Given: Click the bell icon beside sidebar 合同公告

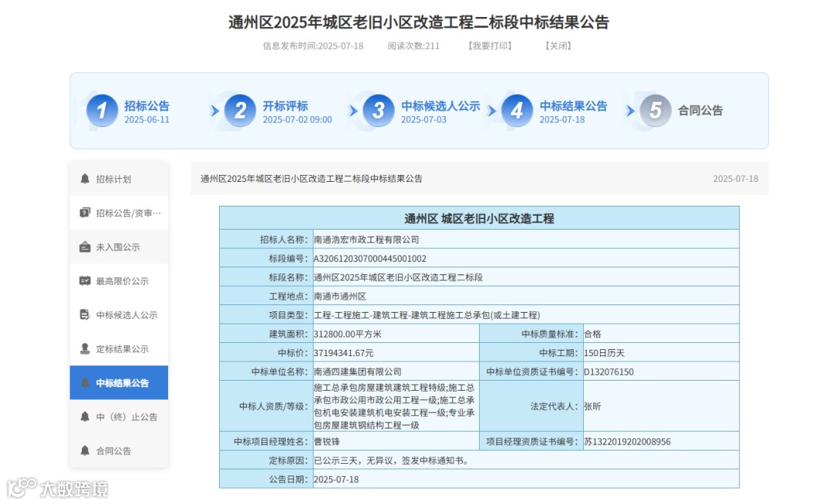Looking at the screenshot, I should pos(85,450).
